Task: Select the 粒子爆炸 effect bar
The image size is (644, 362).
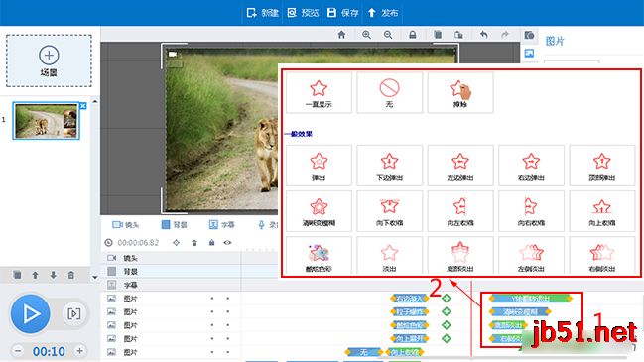Action: point(409,312)
